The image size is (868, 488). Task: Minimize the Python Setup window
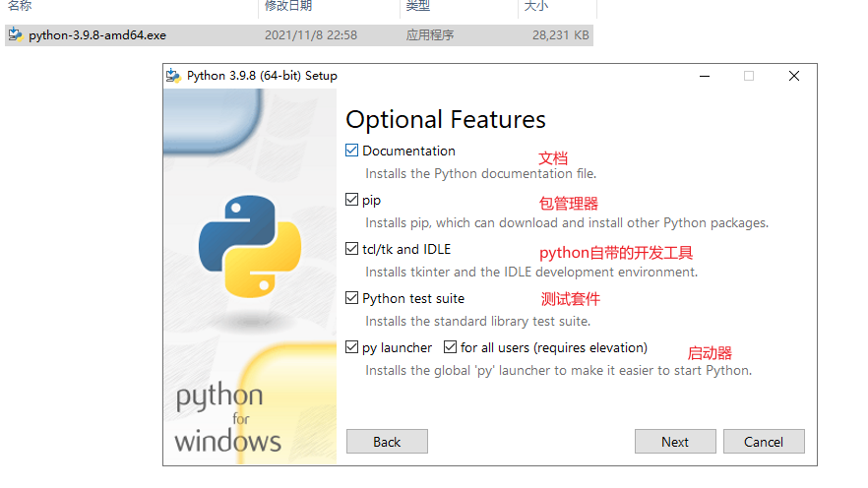pyautogui.click(x=705, y=76)
